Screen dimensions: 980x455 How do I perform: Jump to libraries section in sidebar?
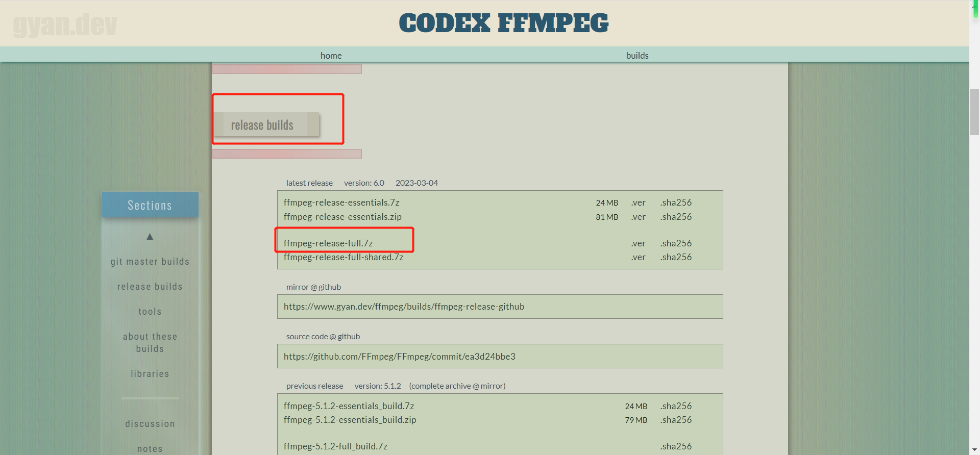(x=150, y=374)
